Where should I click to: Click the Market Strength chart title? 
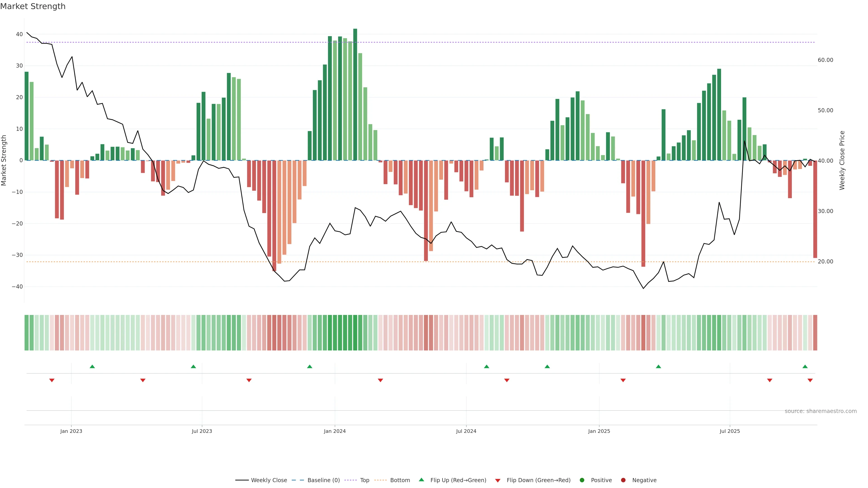click(33, 6)
